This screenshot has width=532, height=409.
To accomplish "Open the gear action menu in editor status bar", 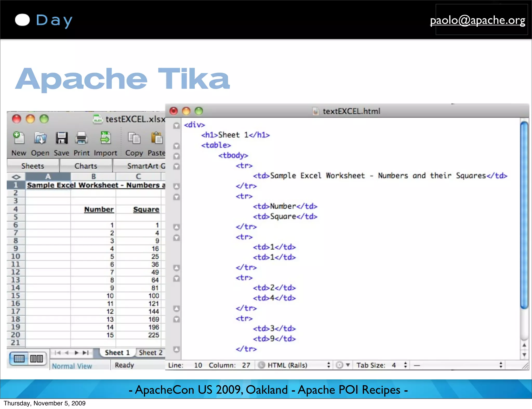I will click(x=342, y=365).
